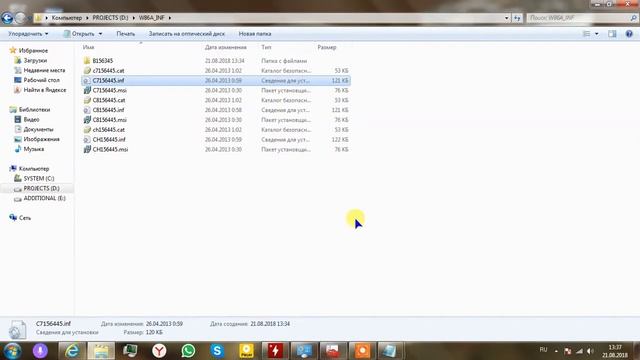Click the Открыть toolbar button

(79, 34)
